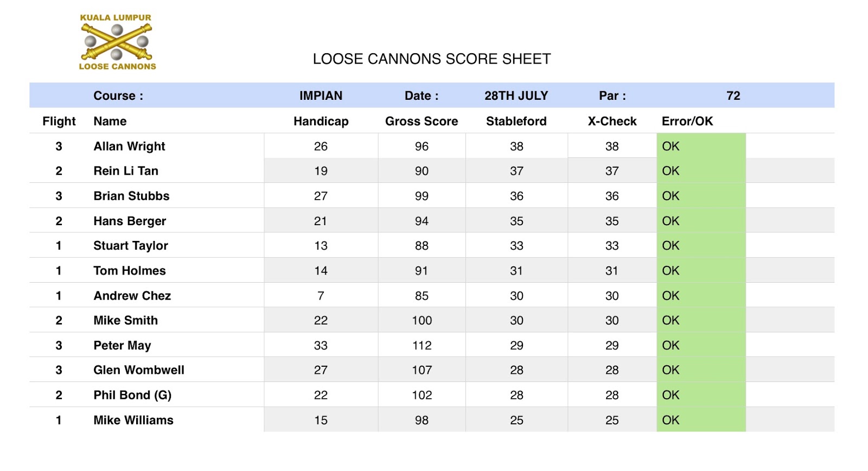Click the green OK cell for Rein Li Tan
This screenshot has width=868, height=471.
tap(700, 171)
